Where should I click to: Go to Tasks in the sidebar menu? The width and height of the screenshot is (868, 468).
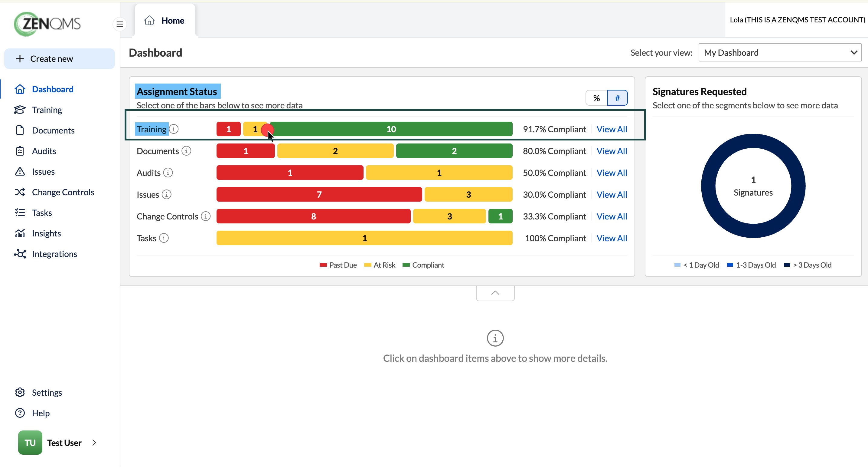42,213
